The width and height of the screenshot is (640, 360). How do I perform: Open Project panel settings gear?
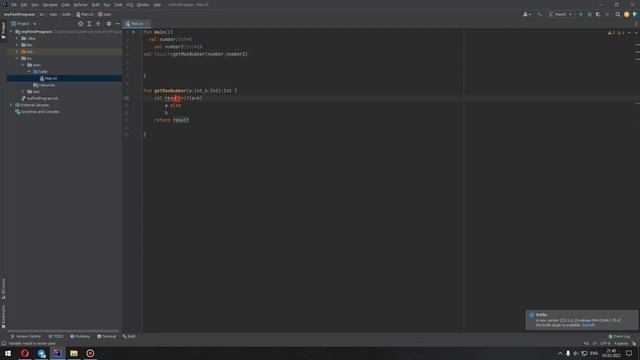[x=109, y=24]
